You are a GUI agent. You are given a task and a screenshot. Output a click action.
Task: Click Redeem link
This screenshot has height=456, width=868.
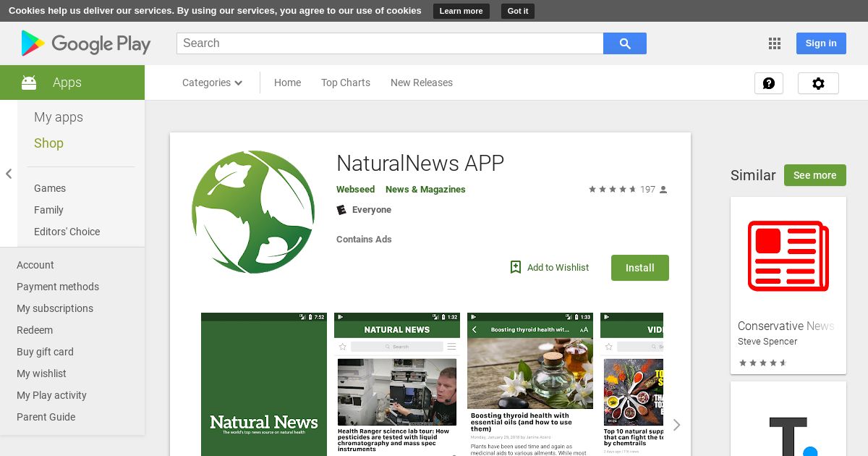point(35,330)
